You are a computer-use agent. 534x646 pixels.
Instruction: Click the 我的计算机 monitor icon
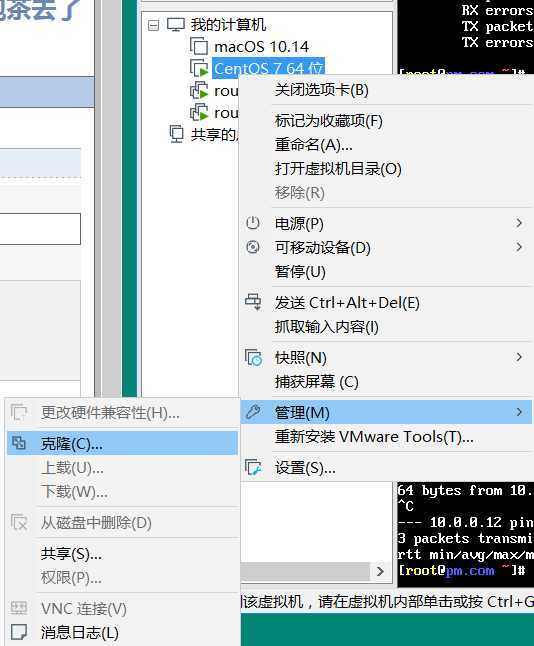coord(176,25)
